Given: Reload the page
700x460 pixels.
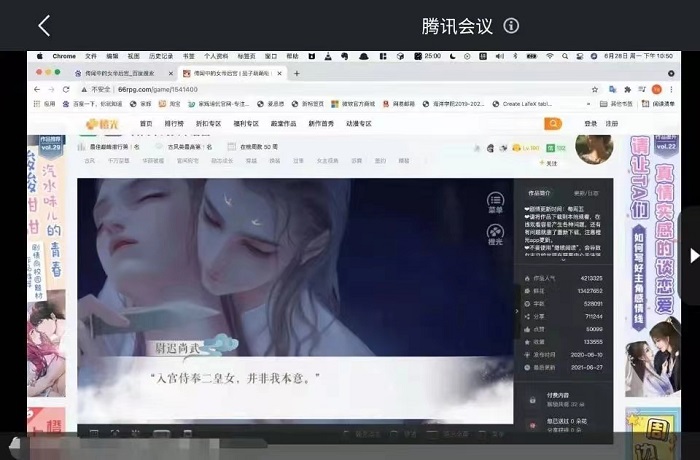Looking at the screenshot, I should 66,89.
